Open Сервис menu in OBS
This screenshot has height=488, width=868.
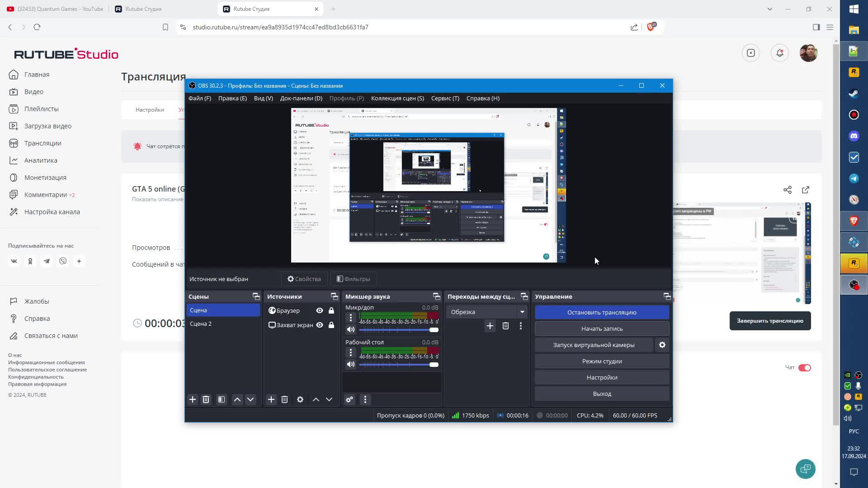tap(445, 98)
